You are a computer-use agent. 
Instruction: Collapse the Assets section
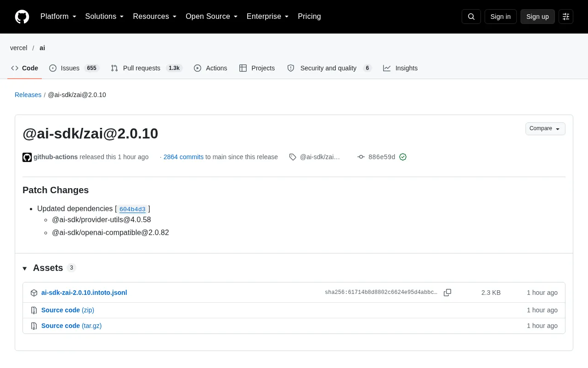point(25,268)
